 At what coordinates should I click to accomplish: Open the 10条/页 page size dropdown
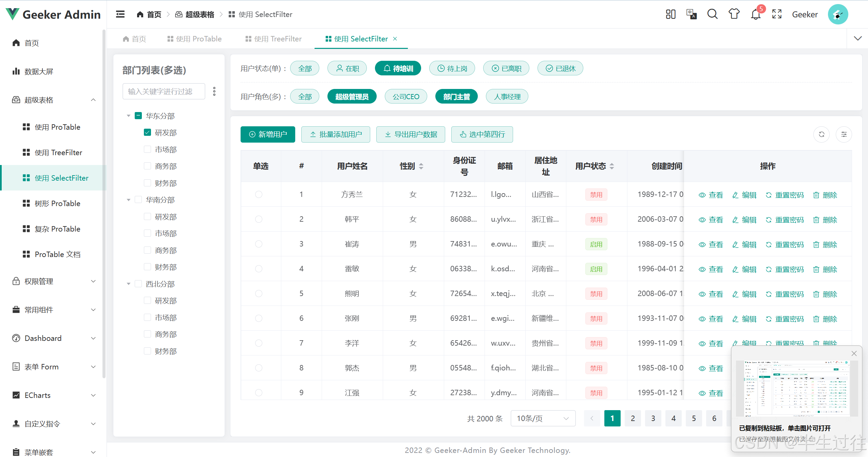pyautogui.click(x=543, y=418)
